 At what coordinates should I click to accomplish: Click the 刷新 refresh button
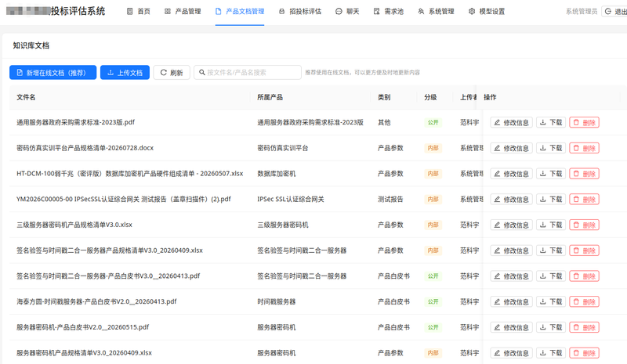[172, 72]
